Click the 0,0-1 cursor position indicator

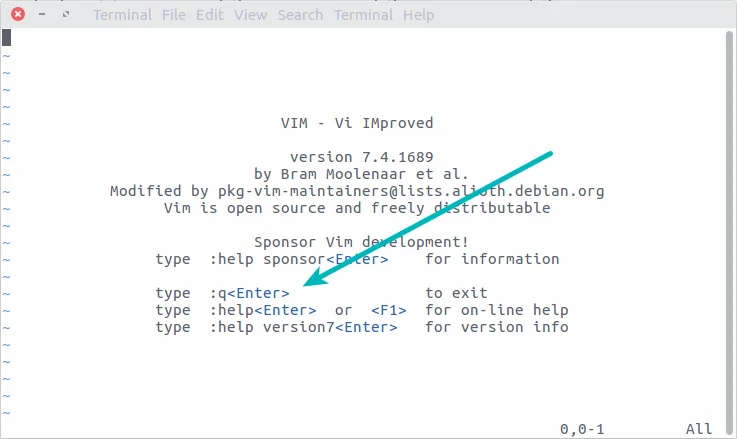pos(582,429)
